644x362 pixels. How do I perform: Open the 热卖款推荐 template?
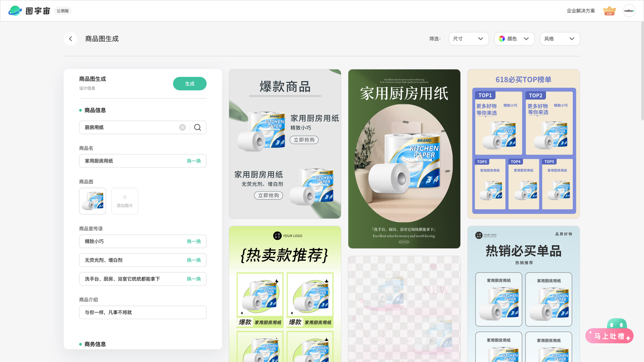tap(285, 294)
